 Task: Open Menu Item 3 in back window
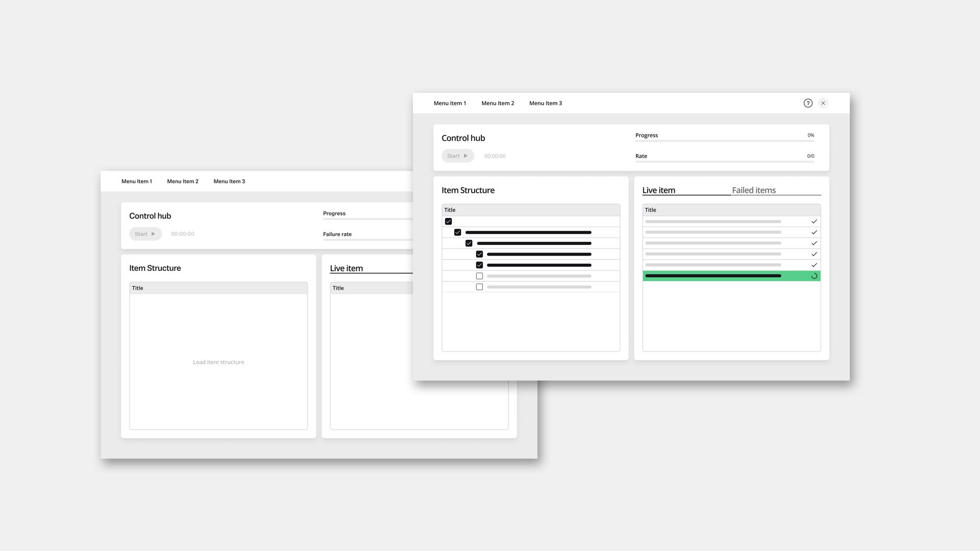pos(229,181)
